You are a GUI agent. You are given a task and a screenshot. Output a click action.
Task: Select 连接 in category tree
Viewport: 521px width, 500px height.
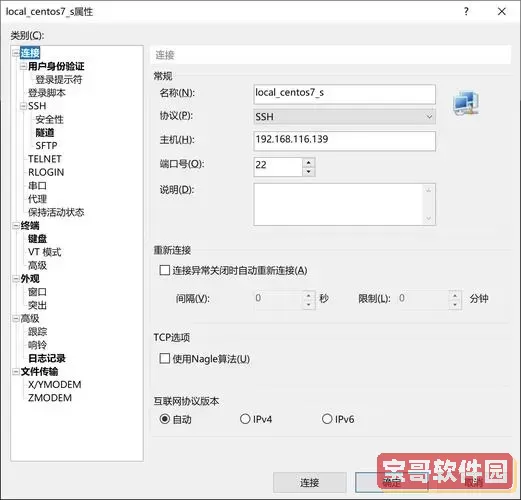pyautogui.click(x=30, y=53)
